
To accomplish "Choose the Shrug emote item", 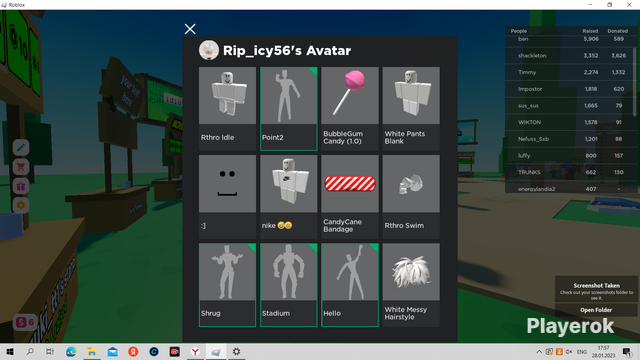I will 227,285.
